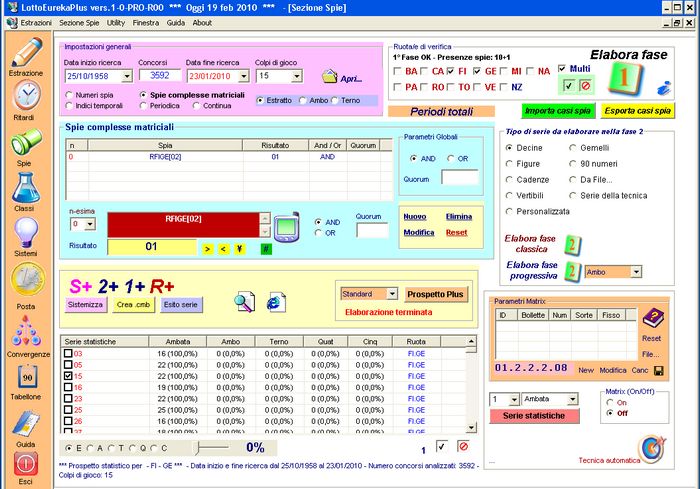Click the green Elabora fase 1 icon
Image resolution: width=700 pixels, height=489 pixels.
625,78
